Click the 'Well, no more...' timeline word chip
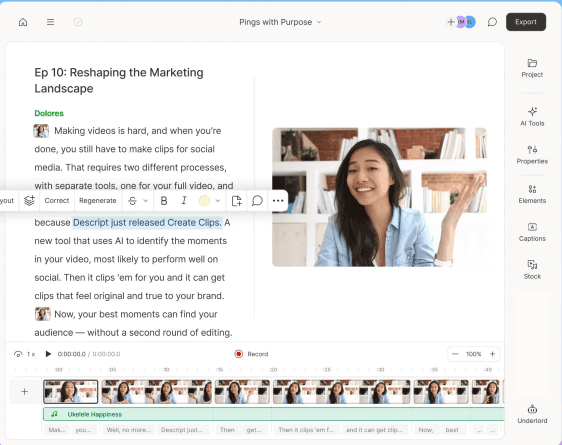Screen dimensions: 562x445 [x=129, y=430]
